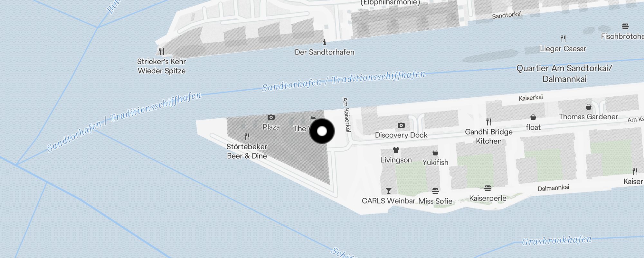This screenshot has width=644, height=258.
Task: Open the Thomas Gardener shop icon
Action: click(x=589, y=107)
